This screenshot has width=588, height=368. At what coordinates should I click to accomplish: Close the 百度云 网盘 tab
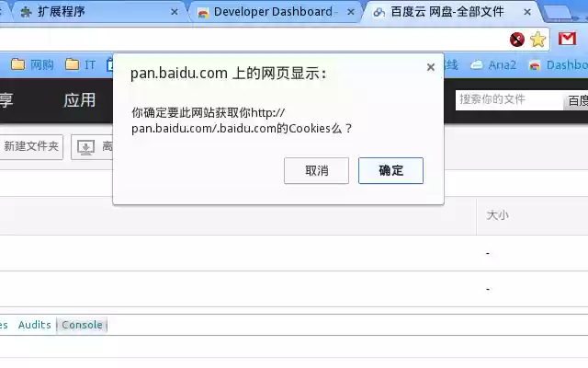[527, 12]
